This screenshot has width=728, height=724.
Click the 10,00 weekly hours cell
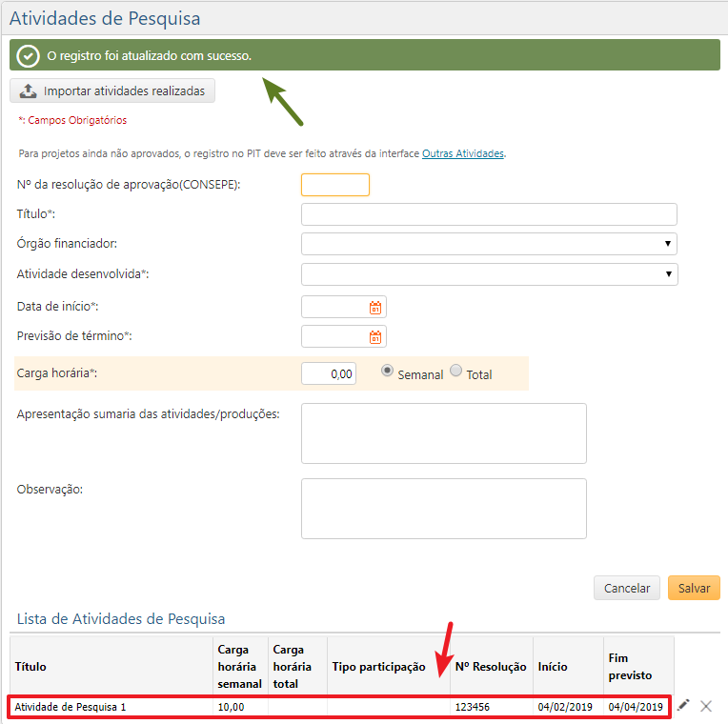[x=240, y=707]
